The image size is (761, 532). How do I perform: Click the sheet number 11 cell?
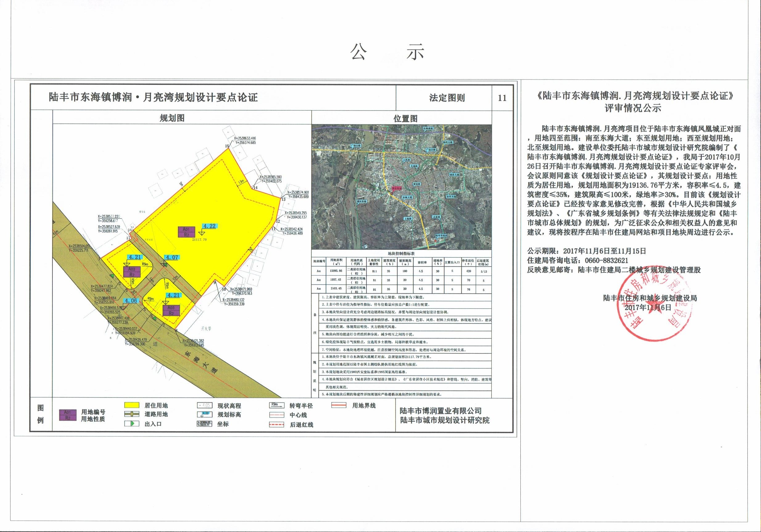[502, 98]
